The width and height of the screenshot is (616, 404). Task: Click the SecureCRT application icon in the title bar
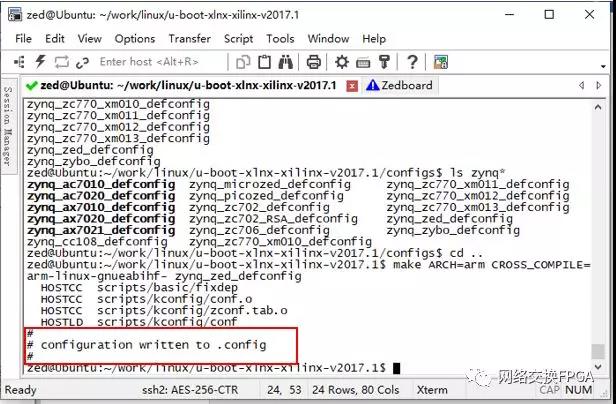coord(15,14)
